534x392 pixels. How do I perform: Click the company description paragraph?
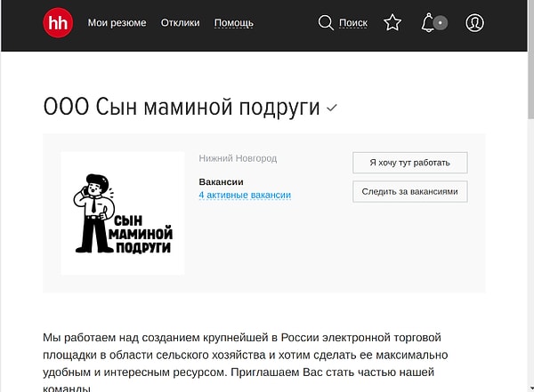pyautogui.click(x=246, y=363)
